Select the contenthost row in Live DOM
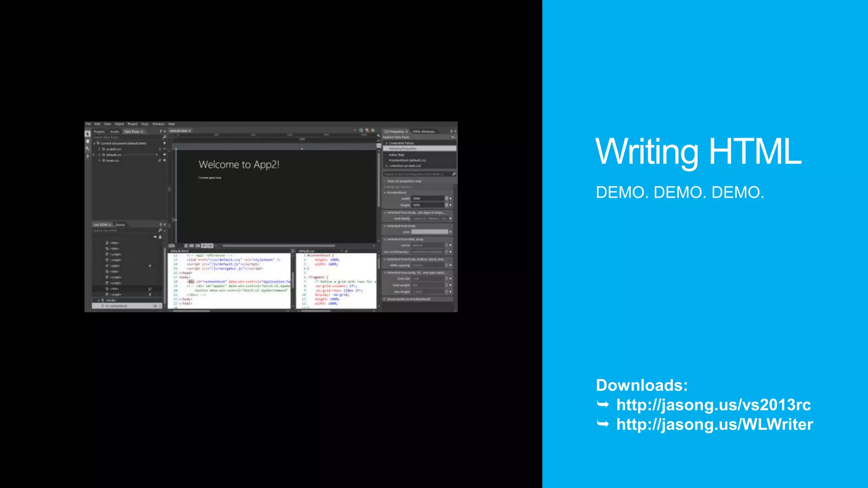The image size is (868, 488). (x=127, y=306)
